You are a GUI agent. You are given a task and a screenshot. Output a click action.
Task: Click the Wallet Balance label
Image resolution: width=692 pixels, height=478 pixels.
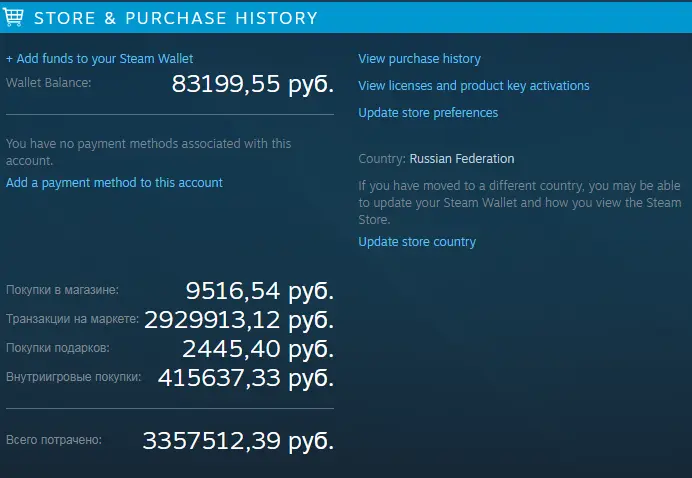49,83
